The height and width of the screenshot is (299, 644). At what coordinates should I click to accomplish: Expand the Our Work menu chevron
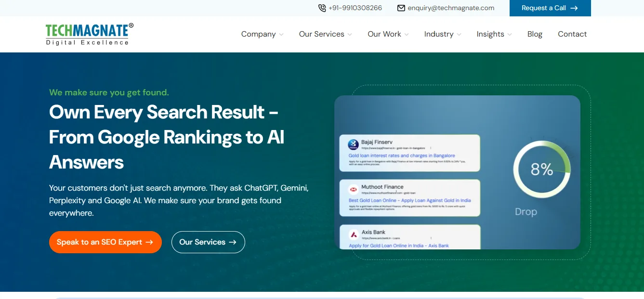pyautogui.click(x=407, y=35)
